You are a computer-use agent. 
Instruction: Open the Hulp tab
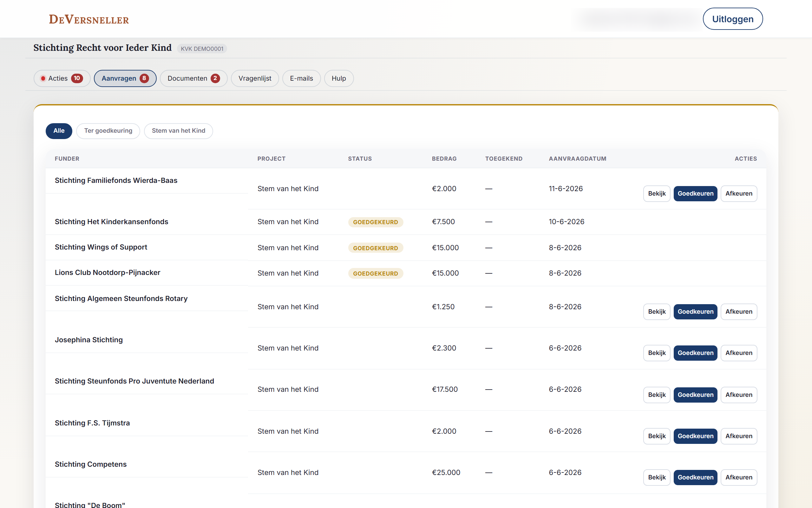click(x=338, y=78)
